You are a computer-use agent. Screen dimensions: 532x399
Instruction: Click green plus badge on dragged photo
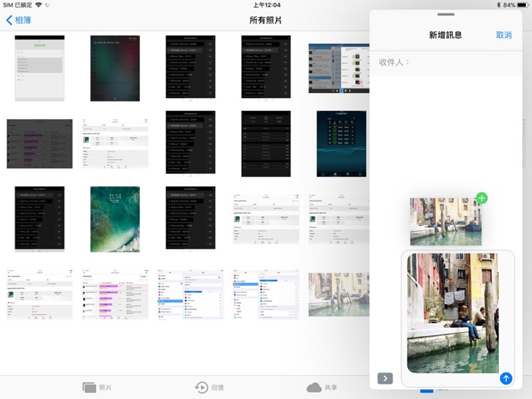pos(481,198)
